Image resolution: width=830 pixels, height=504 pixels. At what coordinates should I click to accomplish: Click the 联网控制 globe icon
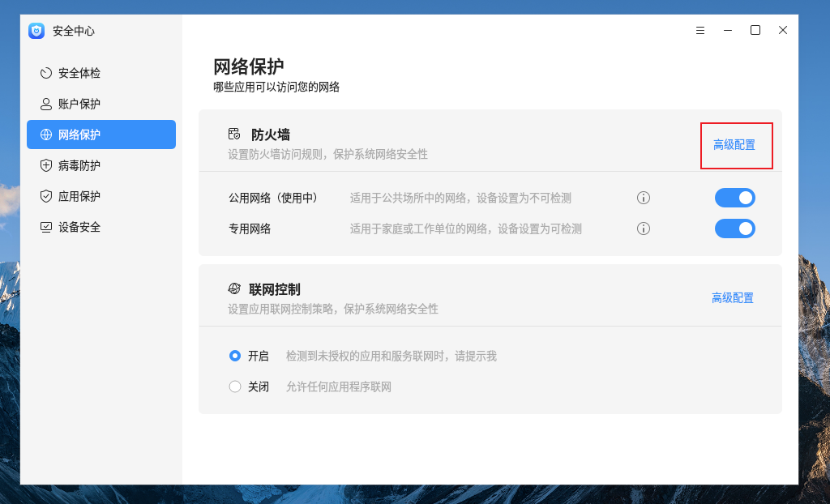[234, 288]
